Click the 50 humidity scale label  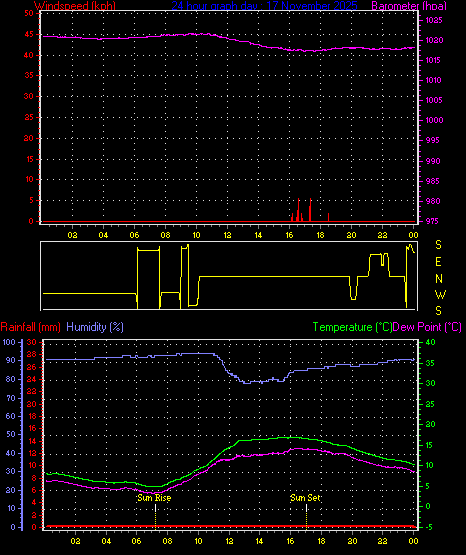[11, 435]
